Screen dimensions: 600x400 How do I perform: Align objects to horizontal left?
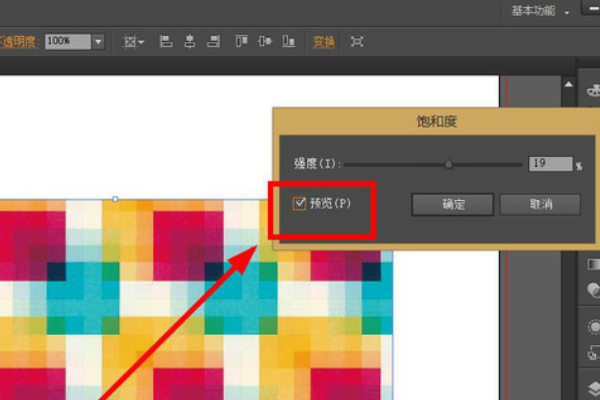point(166,41)
